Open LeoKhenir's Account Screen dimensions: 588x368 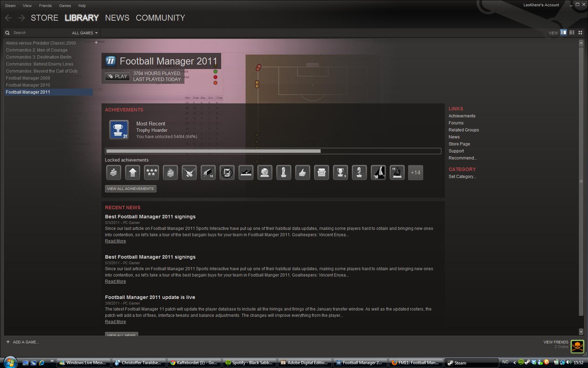(x=541, y=5)
